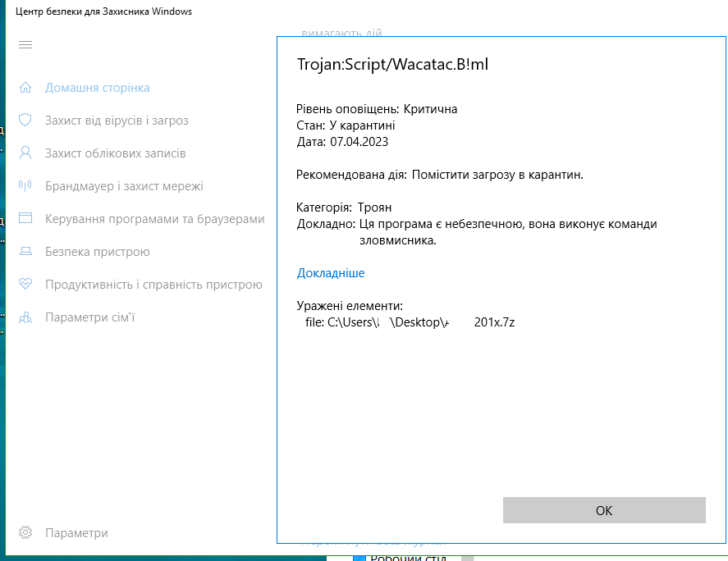Click the family options people icon
728x561 pixels.
(25, 317)
